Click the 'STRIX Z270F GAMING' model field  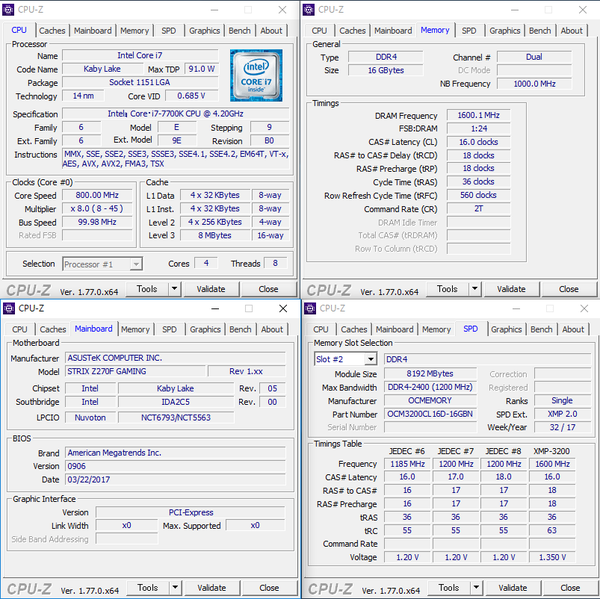[135, 371]
